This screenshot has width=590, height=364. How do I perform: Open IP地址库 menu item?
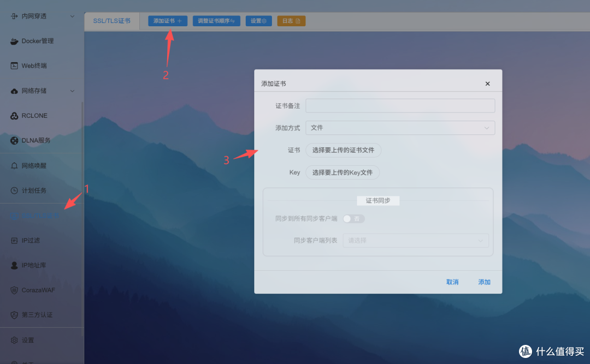point(34,265)
